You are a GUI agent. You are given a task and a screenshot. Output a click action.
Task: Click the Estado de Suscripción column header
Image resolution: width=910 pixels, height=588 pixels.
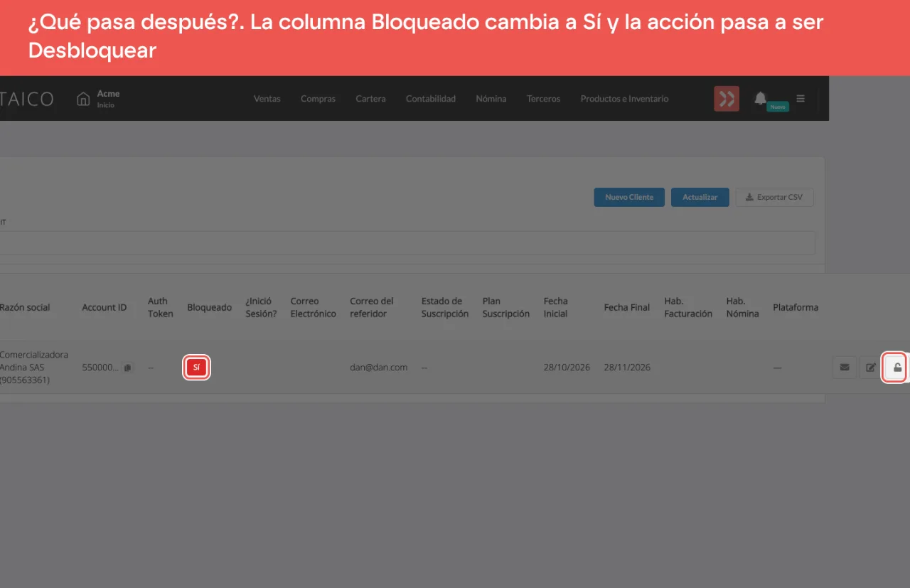[445, 307]
